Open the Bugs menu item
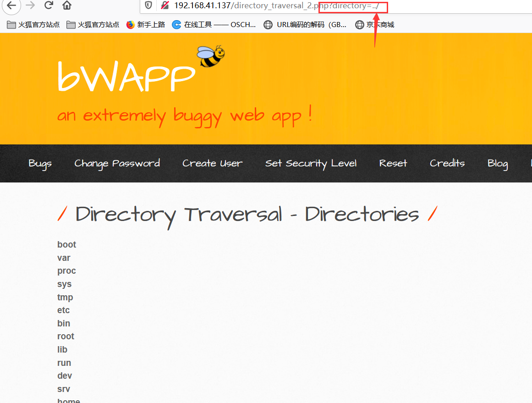 [x=40, y=164]
